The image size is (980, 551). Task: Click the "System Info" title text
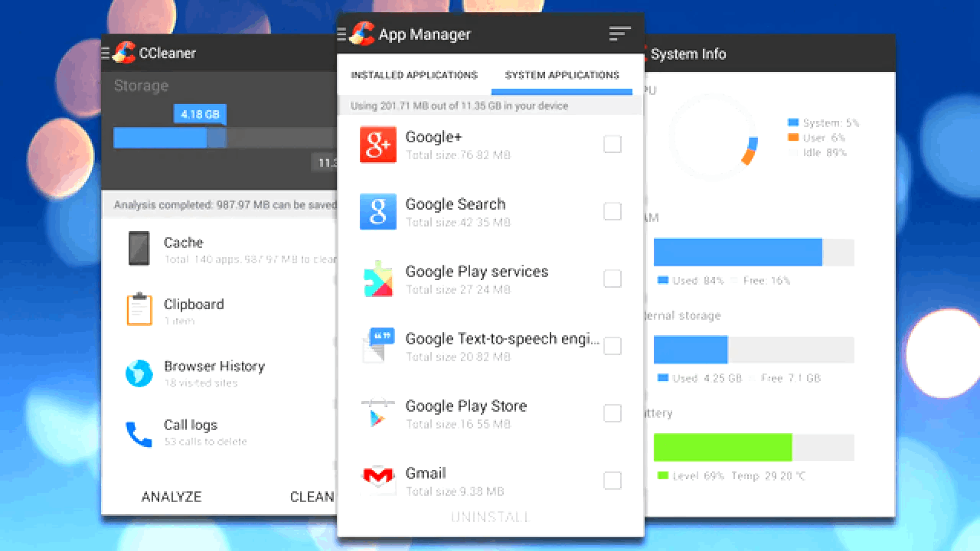point(688,54)
